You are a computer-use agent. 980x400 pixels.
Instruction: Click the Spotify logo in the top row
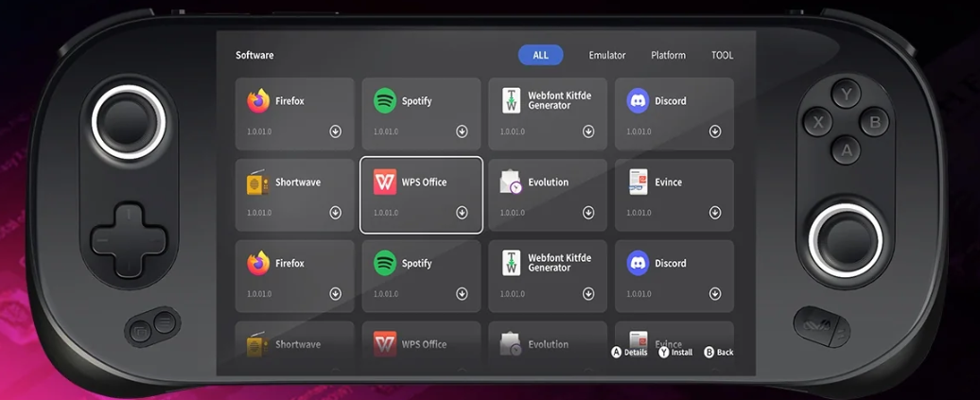[385, 100]
